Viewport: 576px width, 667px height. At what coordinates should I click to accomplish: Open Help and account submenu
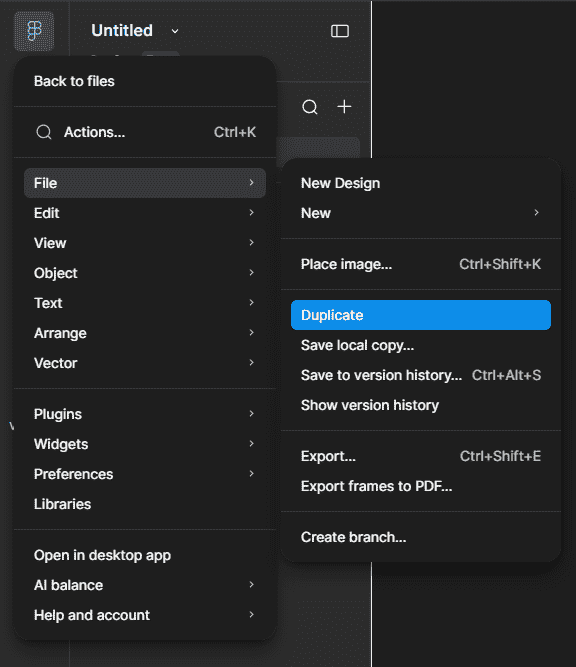tap(145, 615)
